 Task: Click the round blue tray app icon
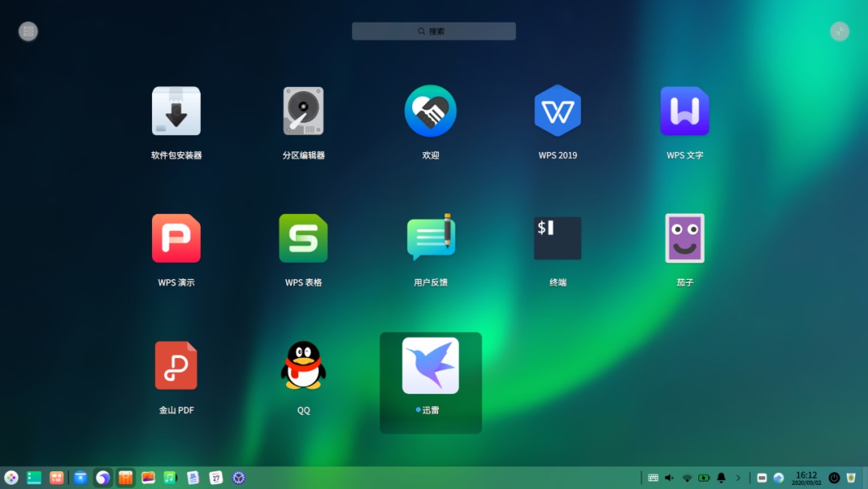click(x=779, y=478)
